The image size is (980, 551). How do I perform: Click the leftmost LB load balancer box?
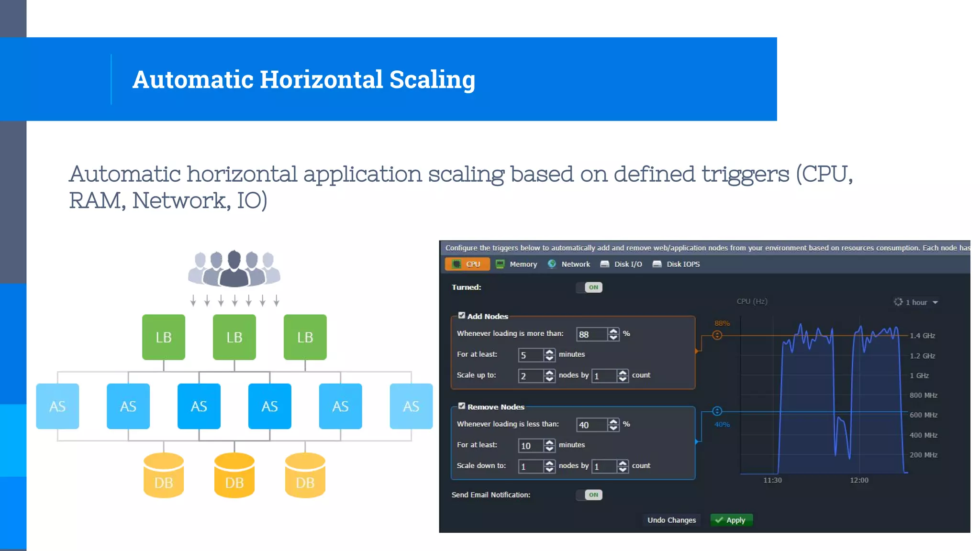pos(164,337)
